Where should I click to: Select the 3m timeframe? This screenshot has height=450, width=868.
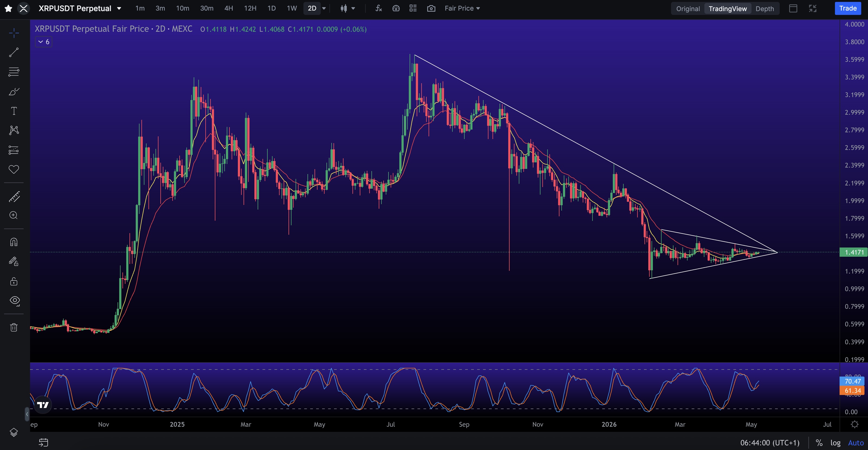[160, 8]
